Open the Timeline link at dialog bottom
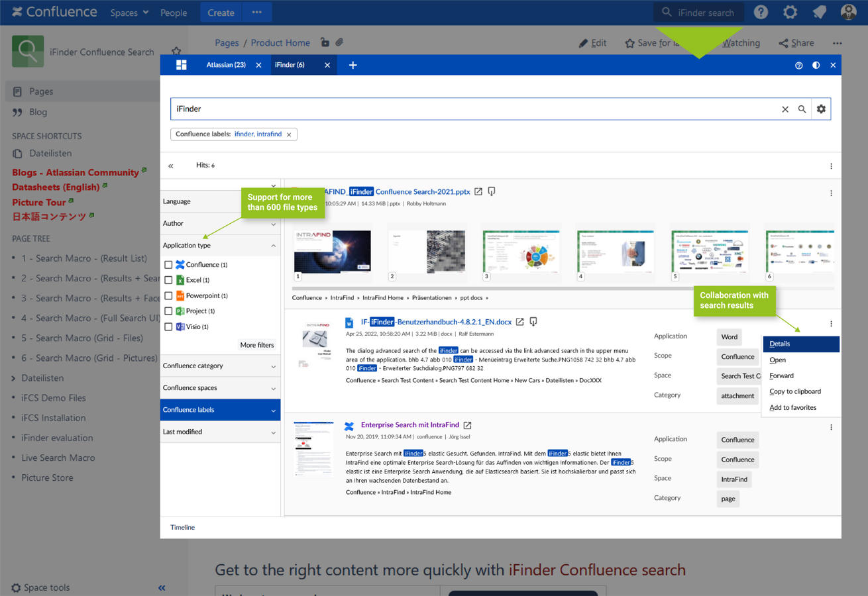868x596 pixels. pyautogui.click(x=182, y=528)
